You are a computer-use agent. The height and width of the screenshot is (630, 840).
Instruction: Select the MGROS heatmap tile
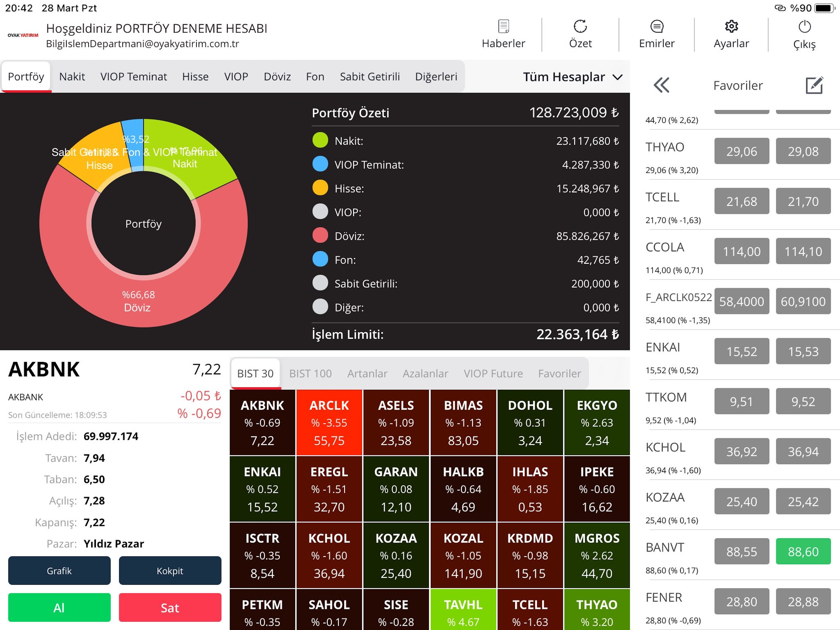pos(597,556)
